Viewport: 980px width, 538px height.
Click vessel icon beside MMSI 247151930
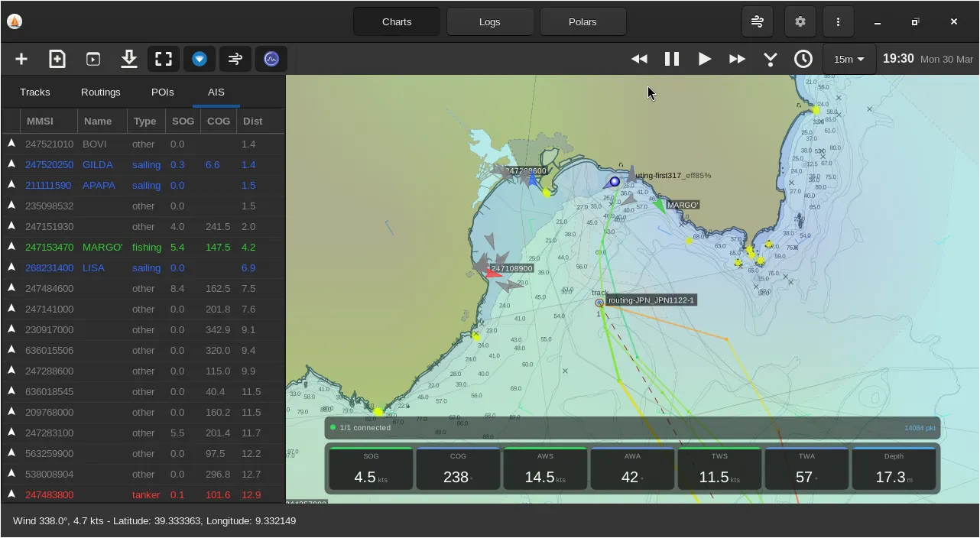[x=11, y=226]
